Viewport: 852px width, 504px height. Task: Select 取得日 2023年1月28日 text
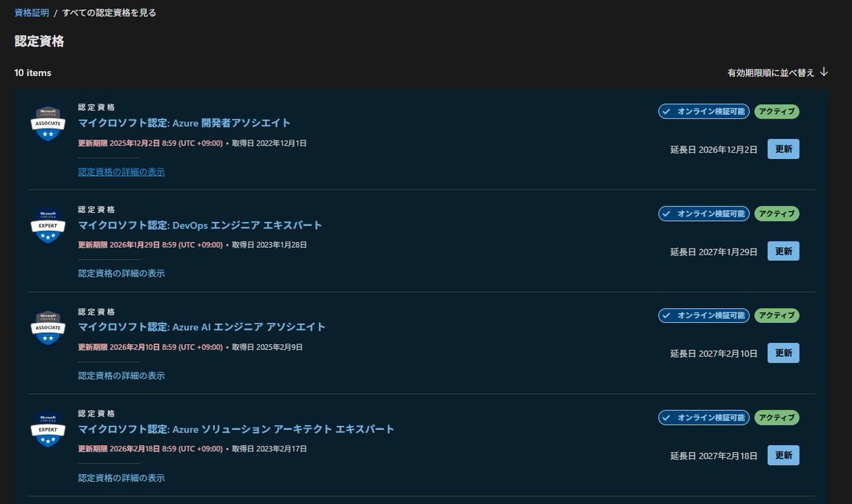[x=269, y=245]
